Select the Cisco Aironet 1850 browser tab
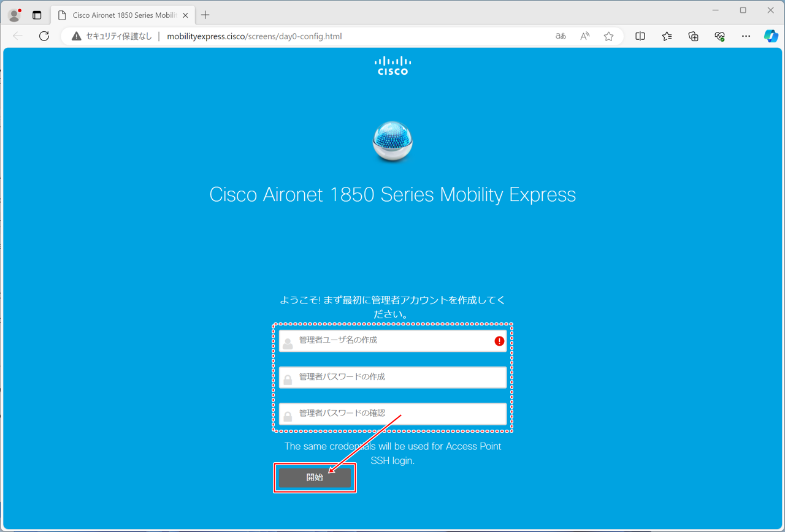 click(123, 15)
